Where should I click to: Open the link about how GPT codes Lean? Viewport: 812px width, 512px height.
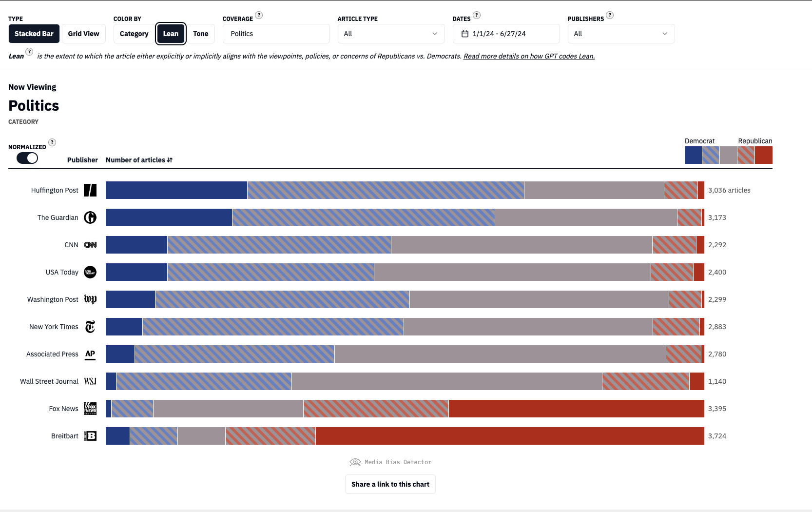pyautogui.click(x=529, y=56)
